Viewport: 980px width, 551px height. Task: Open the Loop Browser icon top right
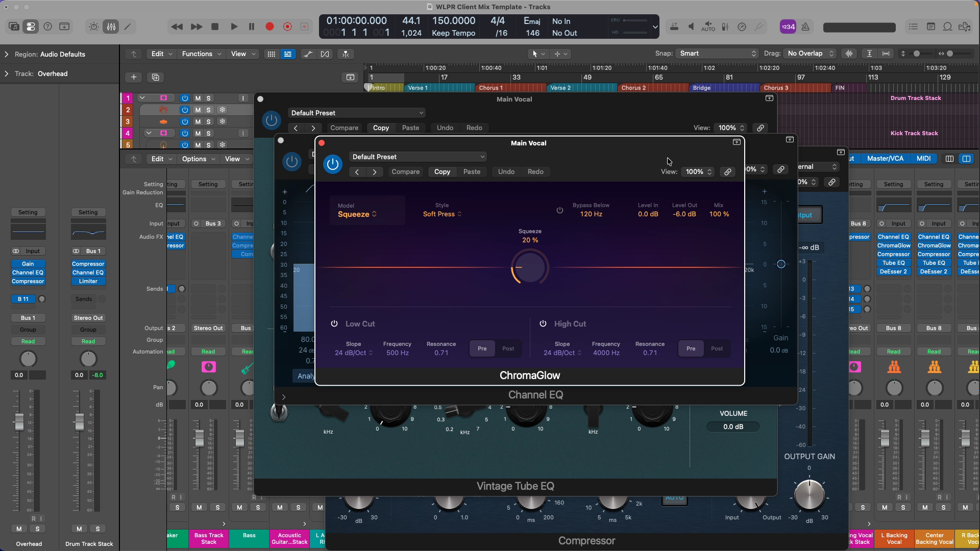pos(948,26)
